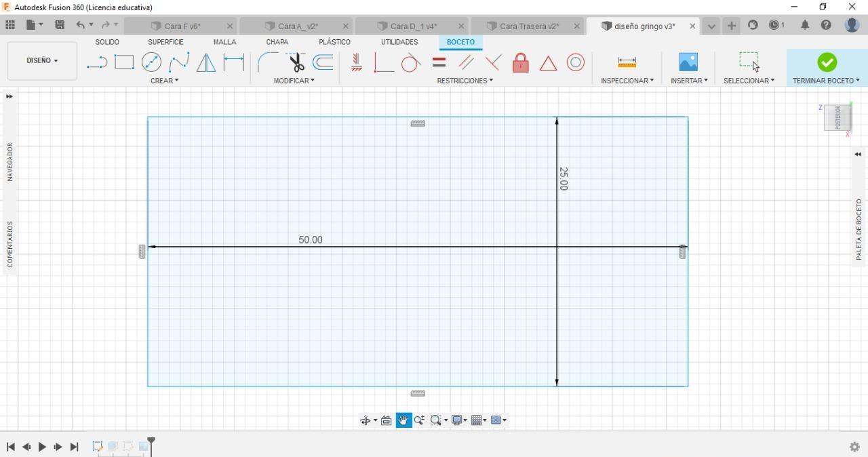The width and height of the screenshot is (868, 457).
Task: Select the Offset tool
Action: point(323,62)
